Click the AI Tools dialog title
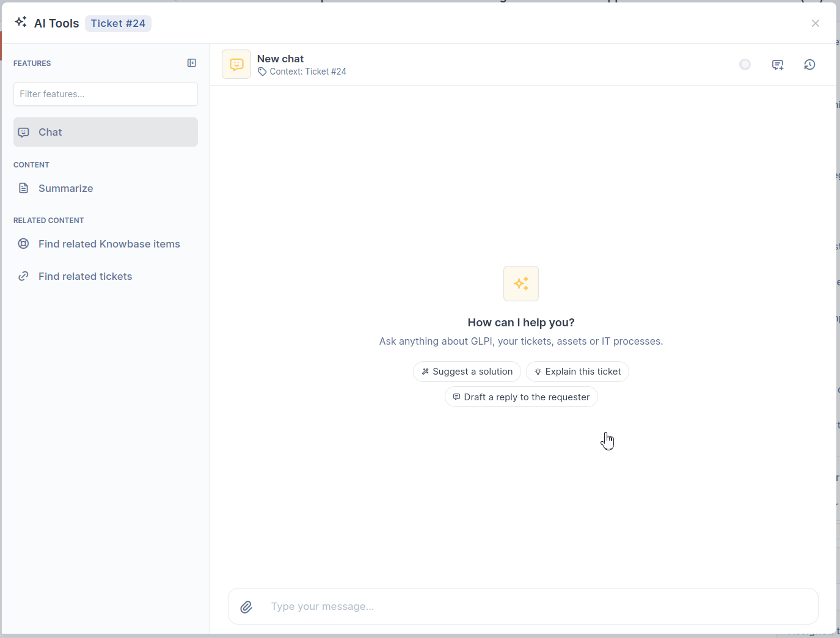 57,23
